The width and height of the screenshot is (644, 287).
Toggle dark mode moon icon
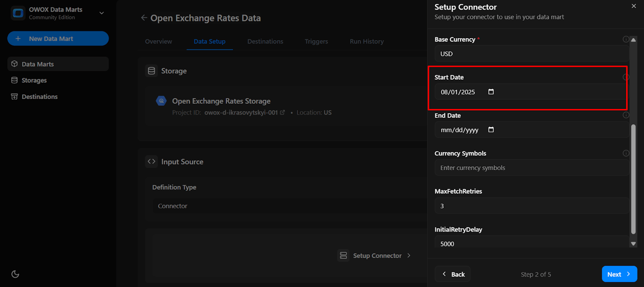click(x=15, y=274)
